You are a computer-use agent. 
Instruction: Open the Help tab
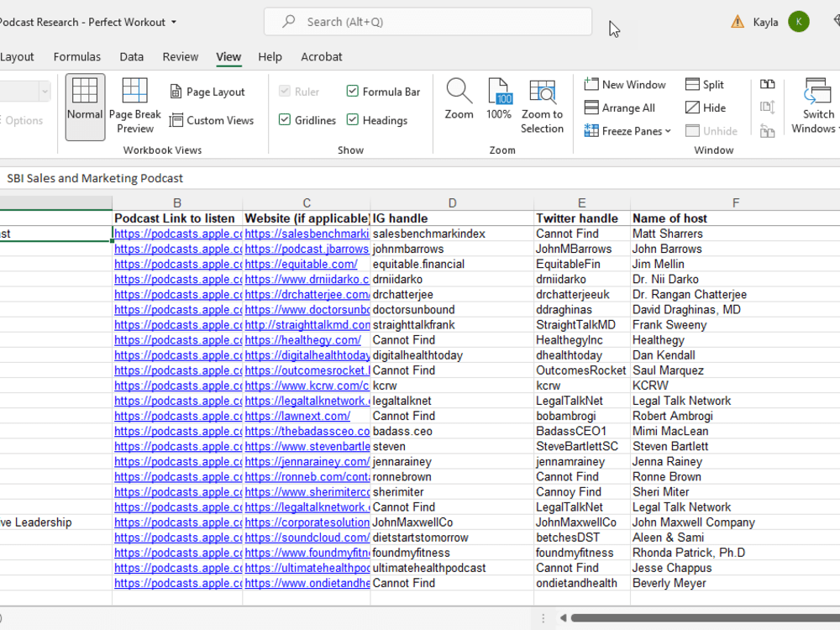(270, 57)
